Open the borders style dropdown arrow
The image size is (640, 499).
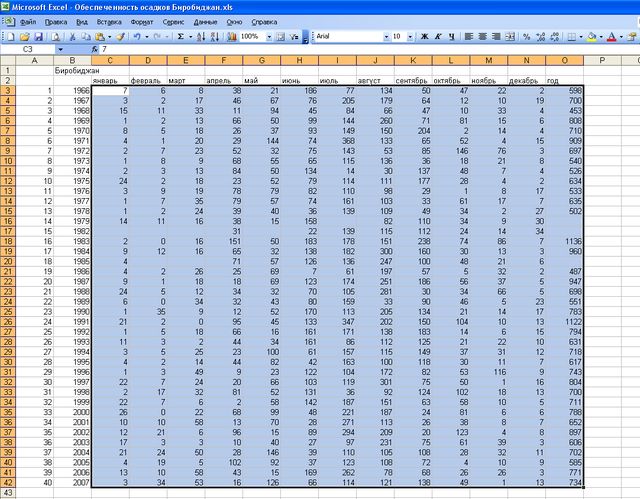coord(580,37)
